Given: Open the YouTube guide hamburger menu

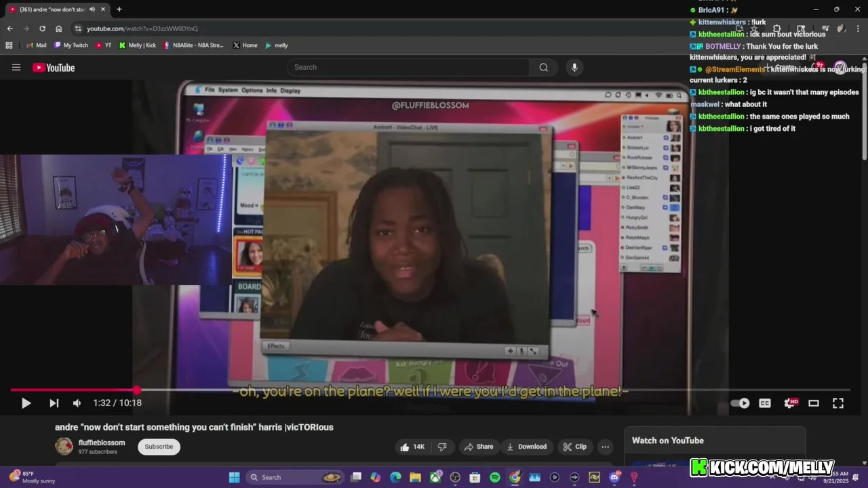Looking at the screenshot, I should point(16,67).
